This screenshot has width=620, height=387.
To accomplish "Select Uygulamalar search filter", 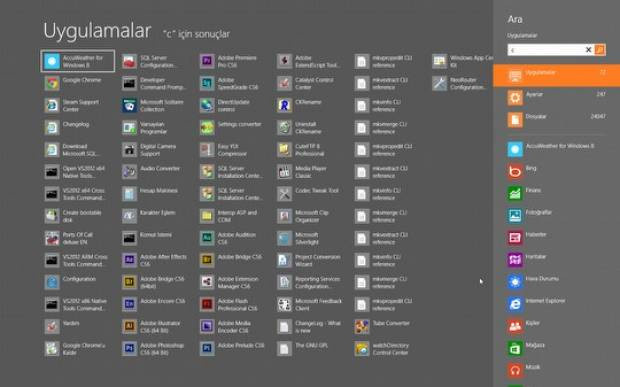I will click(556, 75).
